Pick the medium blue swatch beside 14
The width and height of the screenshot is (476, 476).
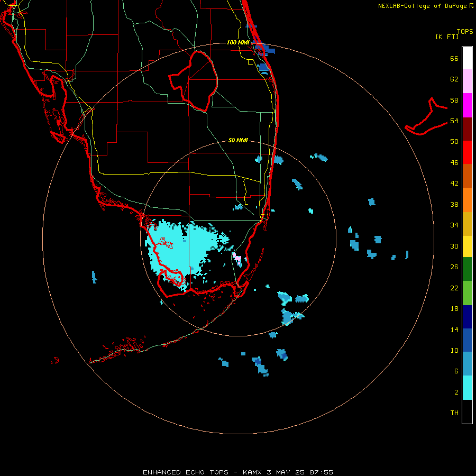point(467,340)
